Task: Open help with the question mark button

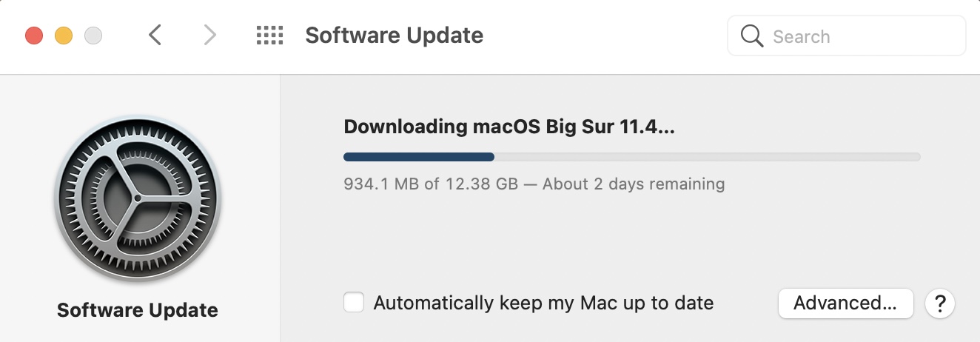Action: (x=940, y=303)
